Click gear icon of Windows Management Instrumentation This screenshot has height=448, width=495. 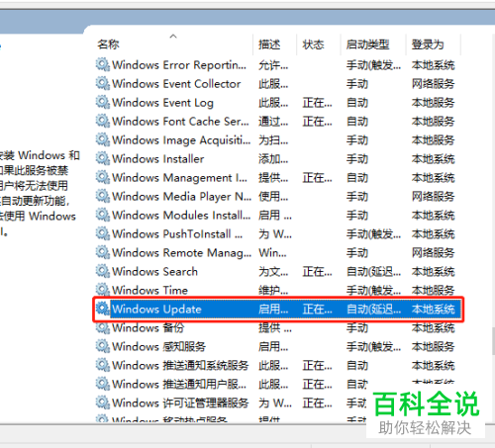pyautogui.click(x=103, y=177)
